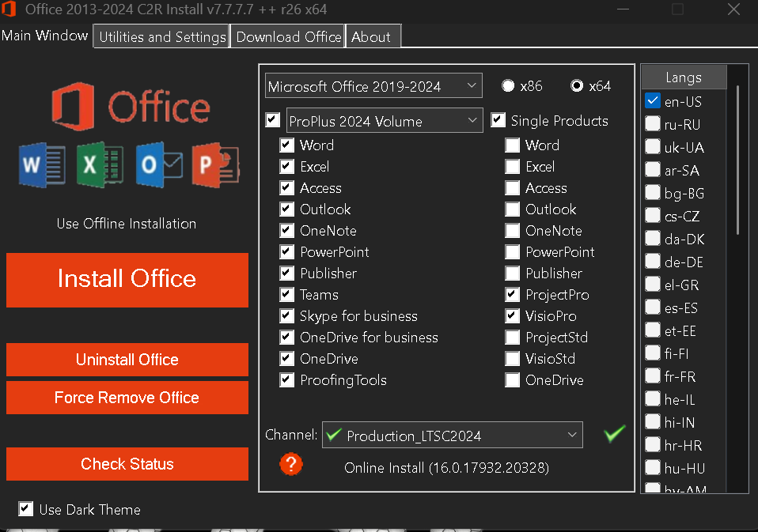The width and height of the screenshot is (758, 532).
Task: Check the ProjectStd single product
Action: pos(513,337)
